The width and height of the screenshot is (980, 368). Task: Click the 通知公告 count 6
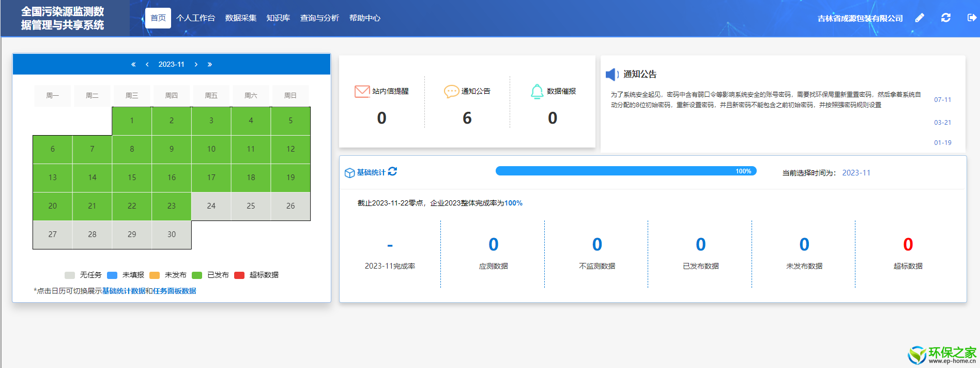point(467,119)
